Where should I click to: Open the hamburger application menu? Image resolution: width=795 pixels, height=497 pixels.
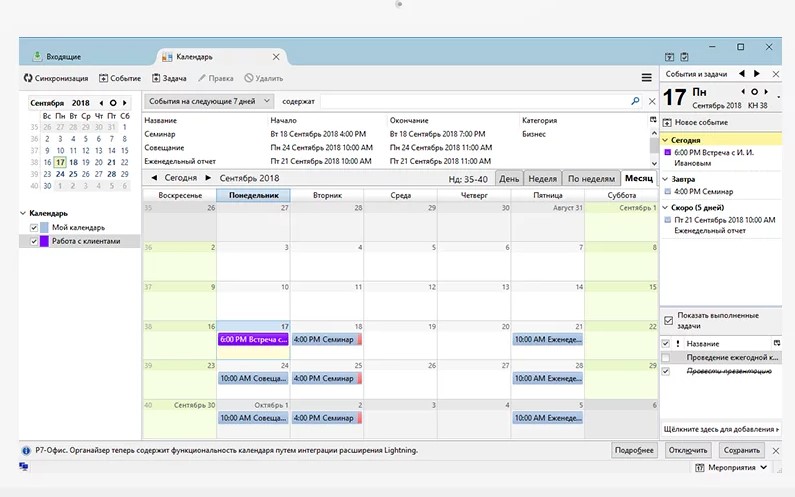point(646,78)
